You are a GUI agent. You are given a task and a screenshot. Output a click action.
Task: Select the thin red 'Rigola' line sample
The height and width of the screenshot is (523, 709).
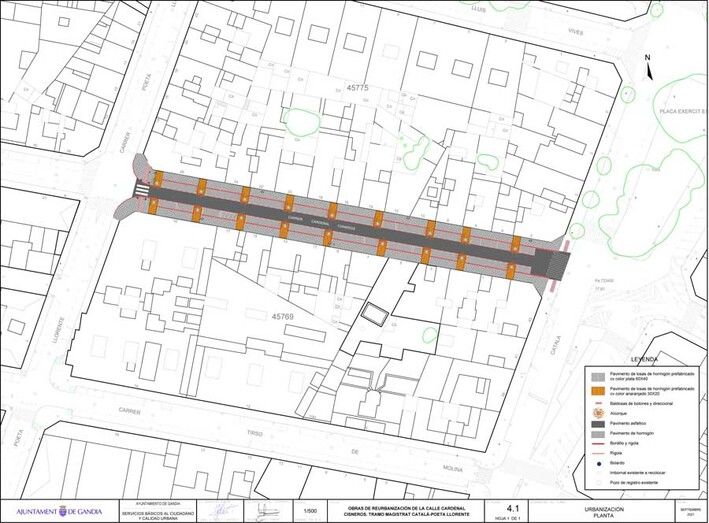tap(599, 453)
